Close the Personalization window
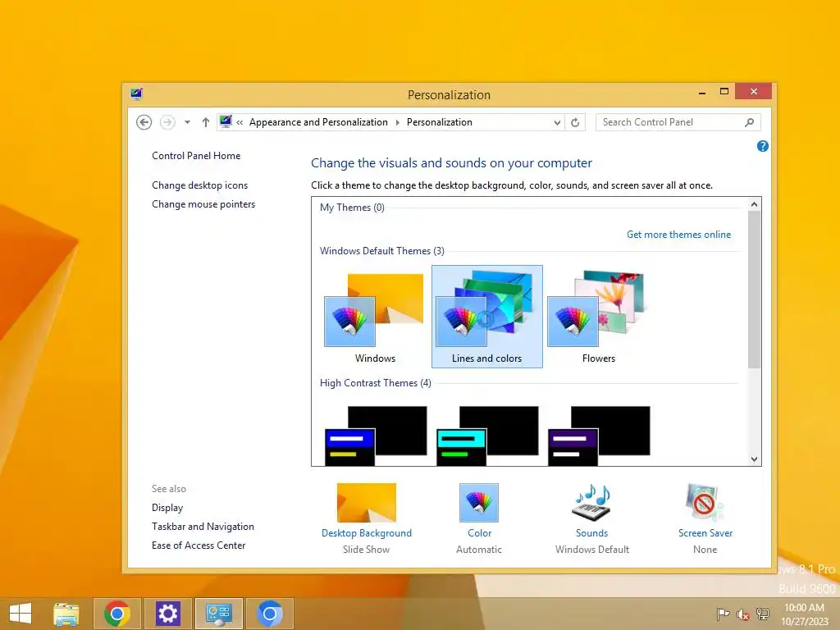 753,92
